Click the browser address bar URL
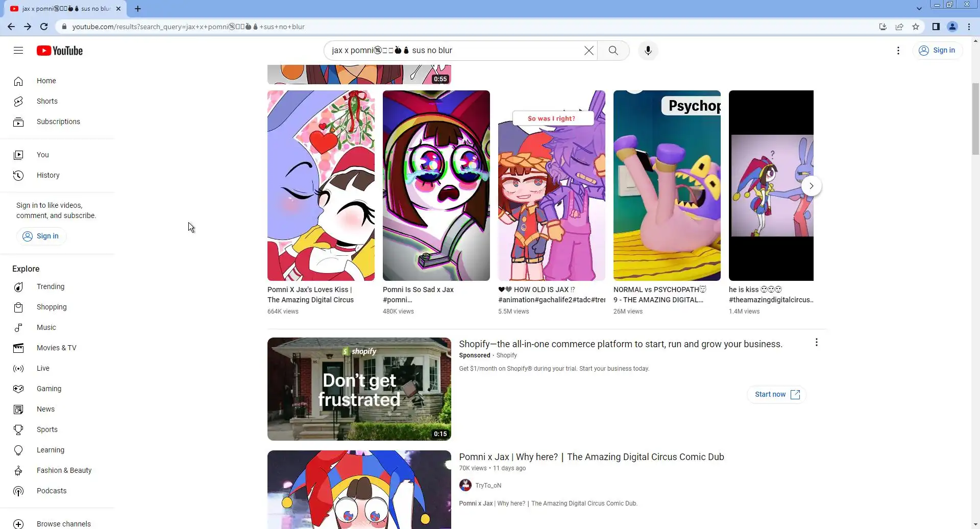The height and width of the screenshot is (529, 980). [188, 27]
